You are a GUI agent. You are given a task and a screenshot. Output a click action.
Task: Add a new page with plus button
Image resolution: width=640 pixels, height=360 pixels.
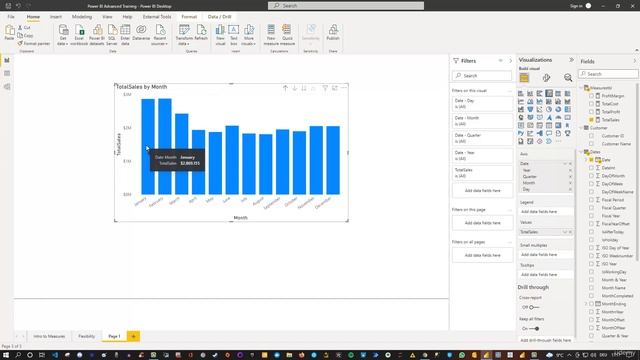tap(133, 336)
